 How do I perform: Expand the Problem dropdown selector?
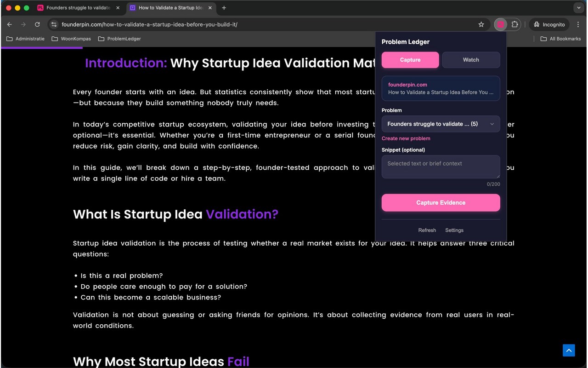441,124
